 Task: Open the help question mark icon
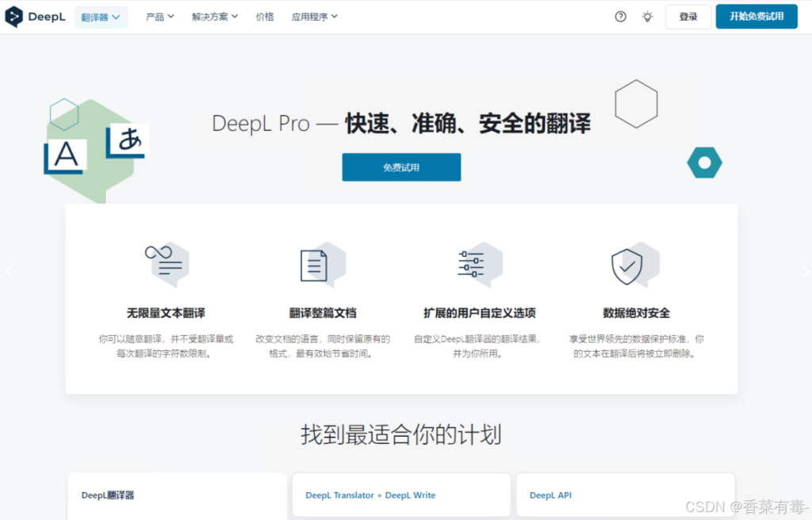coord(620,16)
